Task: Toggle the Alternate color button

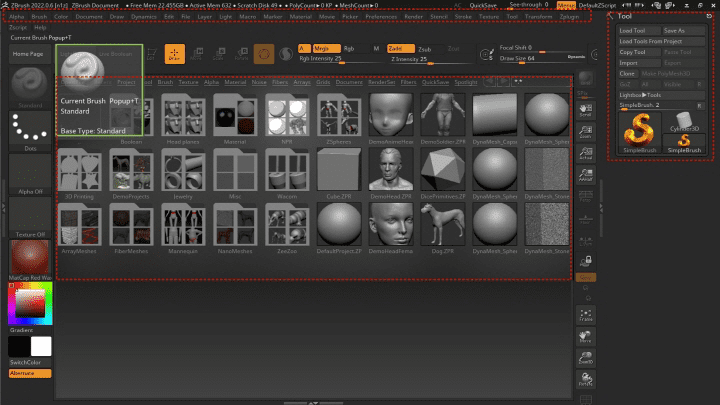Action: click(30, 373)
